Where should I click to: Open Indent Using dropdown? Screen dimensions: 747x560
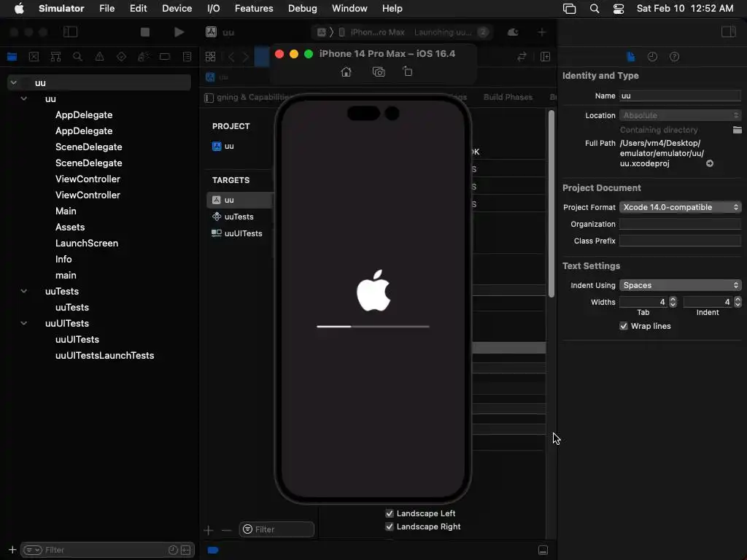(x=681, y=285)
